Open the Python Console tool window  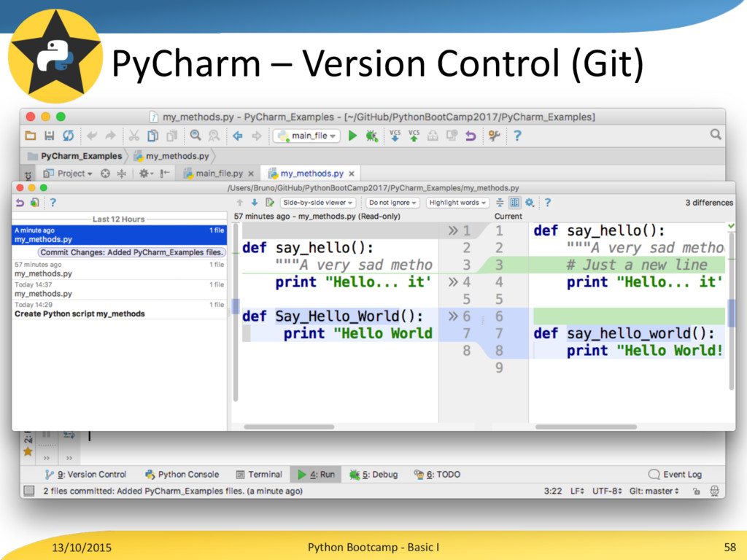[182, 475]
